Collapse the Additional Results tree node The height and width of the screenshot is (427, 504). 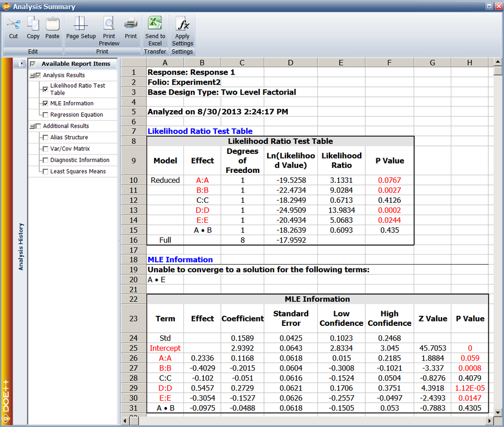coord(32,126)
